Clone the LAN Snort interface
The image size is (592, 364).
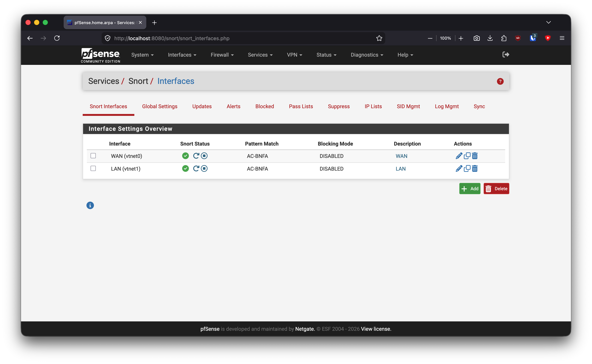467,169
